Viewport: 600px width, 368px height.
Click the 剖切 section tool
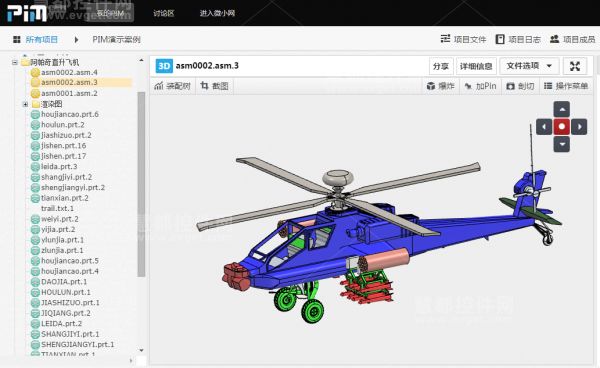pyautogui.click(x=520, y=86)
